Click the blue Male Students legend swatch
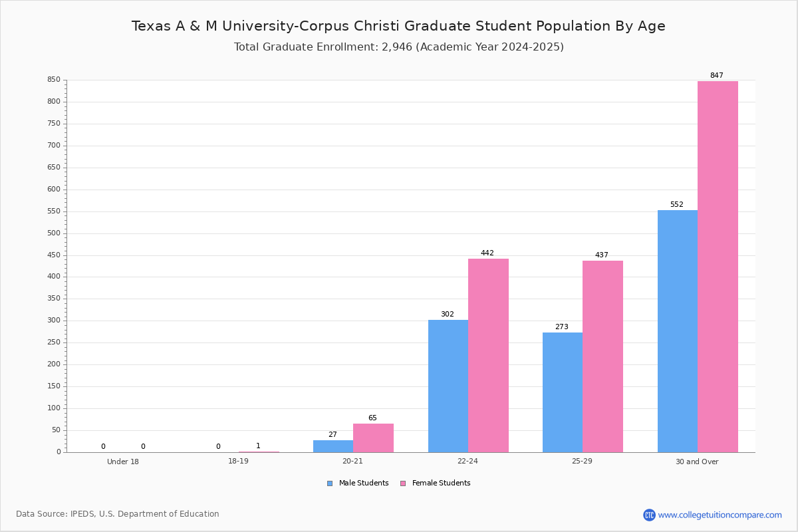 pyautogui.click(x=330, y=483)
